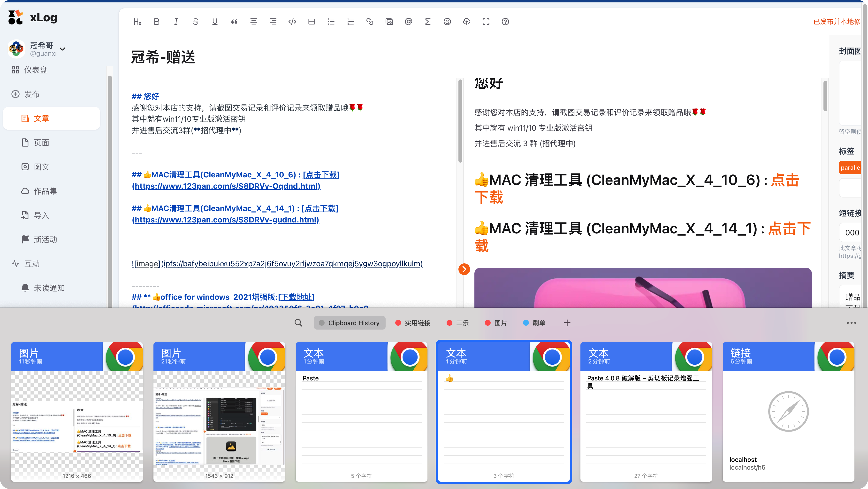Collapse preview with orange arrow button
Viewport: 868px width, 489px height.
[x=464, y=269]
